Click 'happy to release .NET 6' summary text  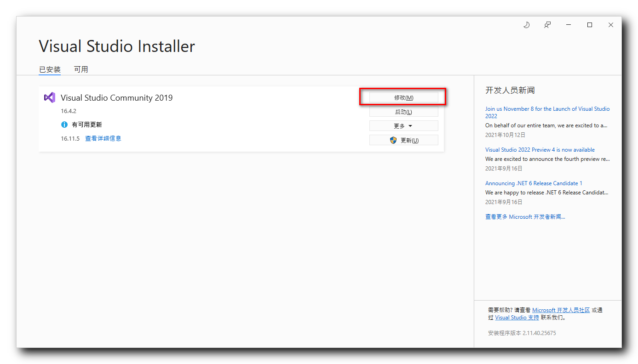click(x=547, y=193)
